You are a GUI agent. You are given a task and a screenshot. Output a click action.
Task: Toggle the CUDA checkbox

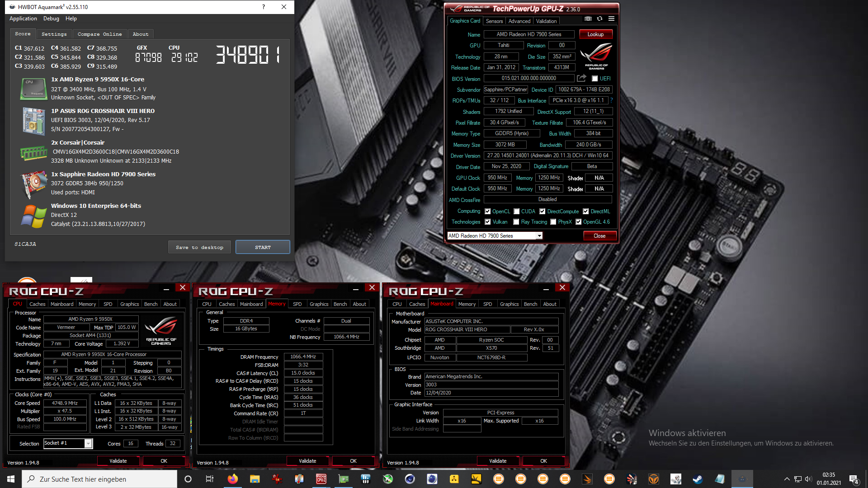point(516,211)
